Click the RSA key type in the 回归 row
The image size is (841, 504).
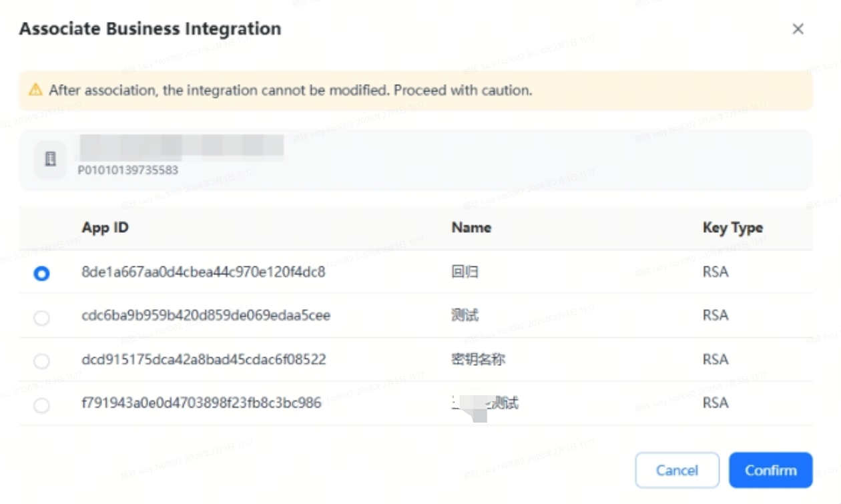point(716,272)
